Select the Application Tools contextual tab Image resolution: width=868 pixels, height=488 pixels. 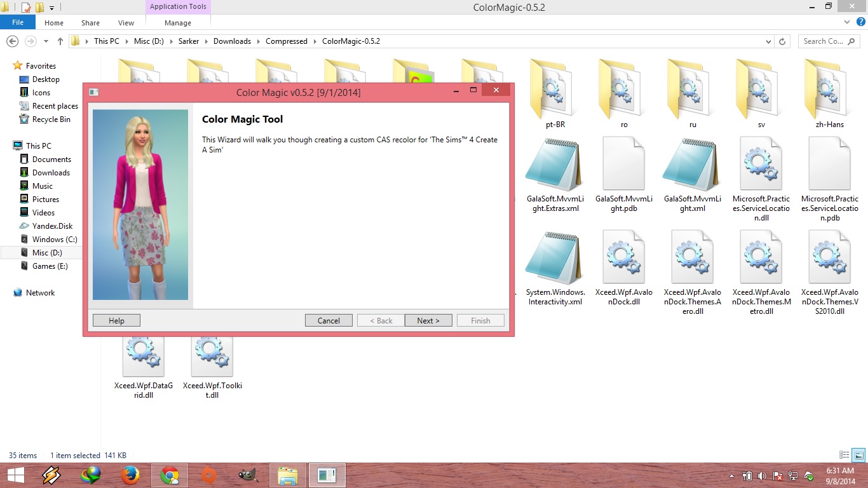[178, 7]
